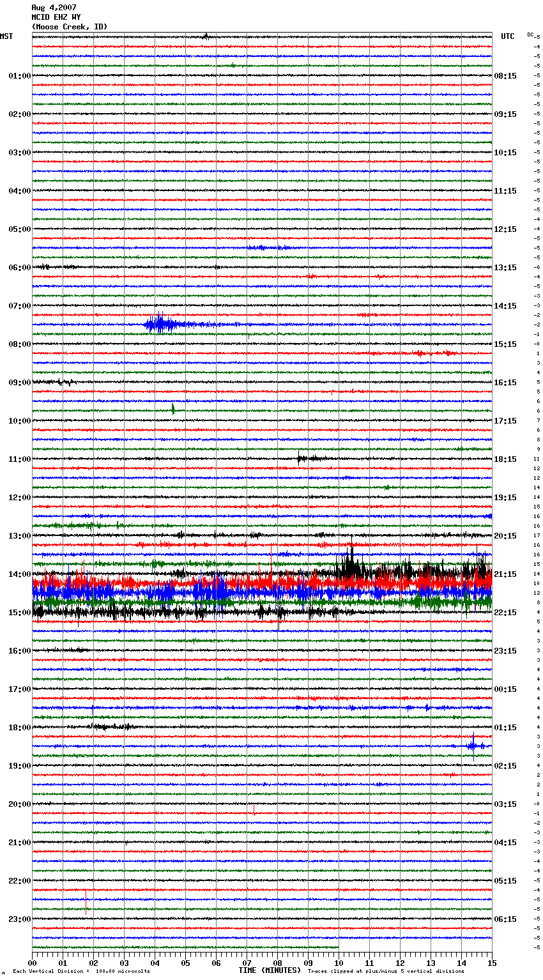Select the '18:00' MST hour label
The image size is (543, 980).
19,728
